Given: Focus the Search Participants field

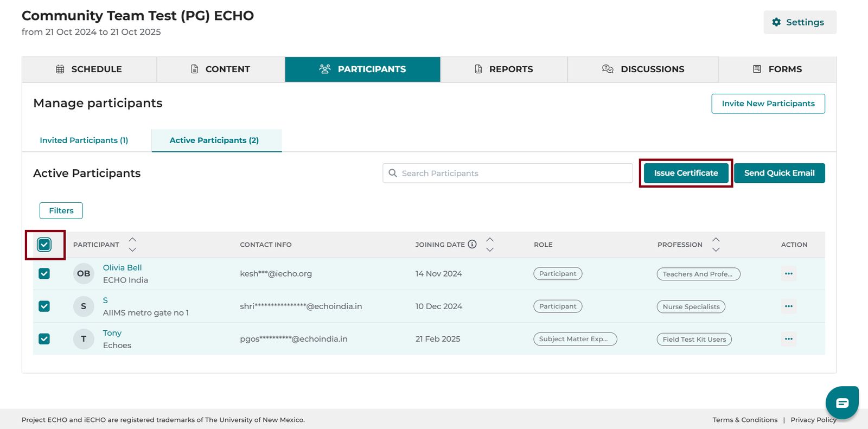Looking at the screenshot, I should click(508, 173).
